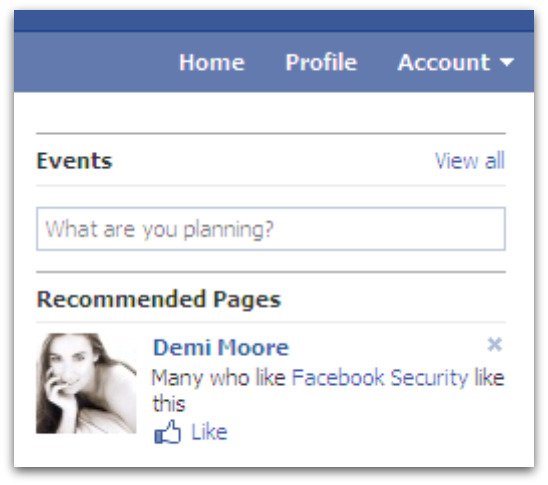
Task: Click the divider line above Recommended Pages
Action: coord(271,272)
